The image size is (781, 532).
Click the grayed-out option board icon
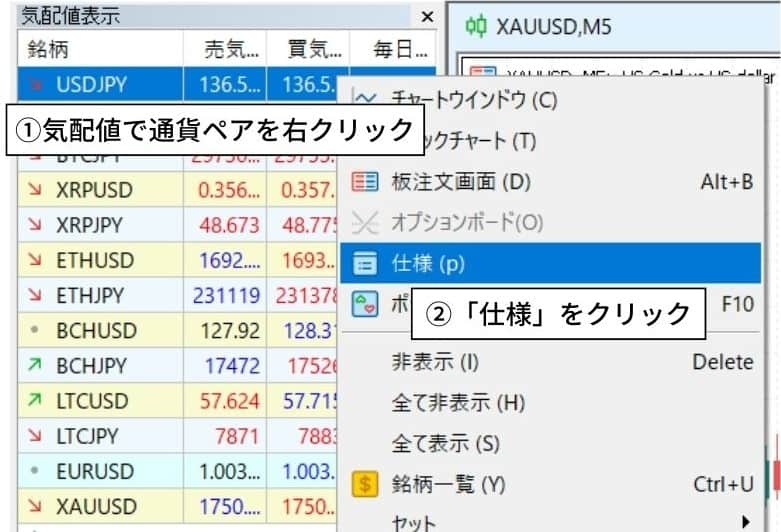[x=365, y=222]
